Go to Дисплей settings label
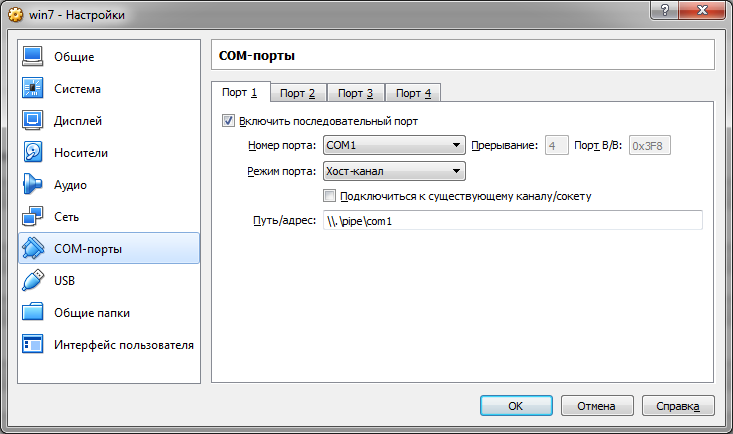The height and width of the screenshot is (434, 733). [78, 121]
